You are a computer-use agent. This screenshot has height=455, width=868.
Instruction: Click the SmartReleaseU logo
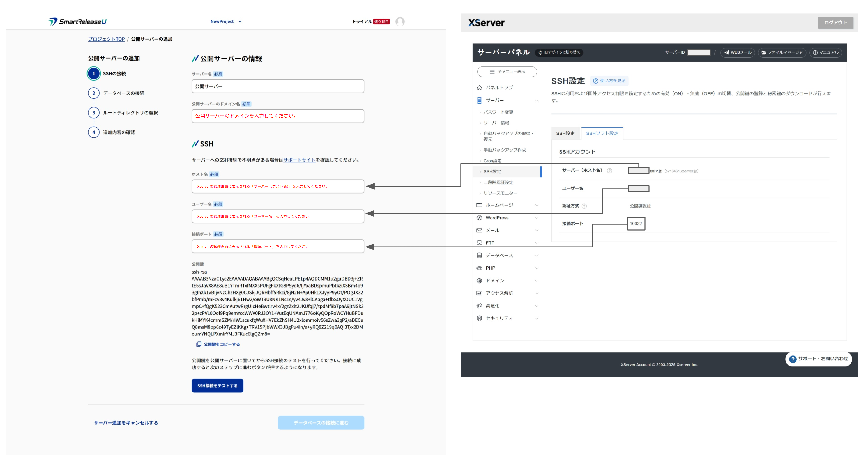coord(77,22)
